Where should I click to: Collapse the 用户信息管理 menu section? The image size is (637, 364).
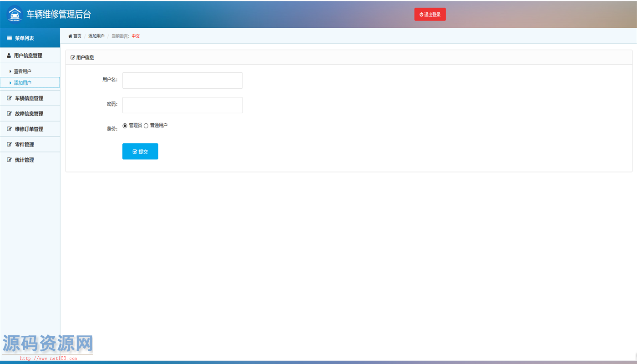click(30, 56)
